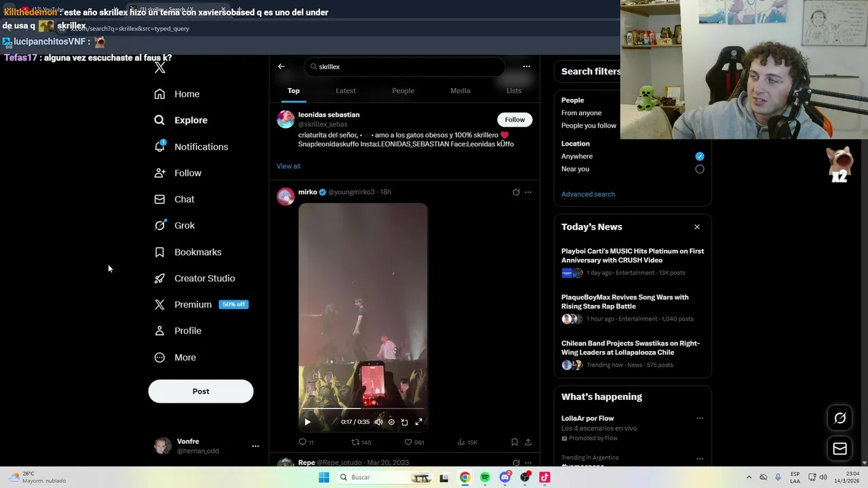Repost mirko's post with 145 reposts
Viewport: 868px width, 488px height.
[x=361, y=442]
